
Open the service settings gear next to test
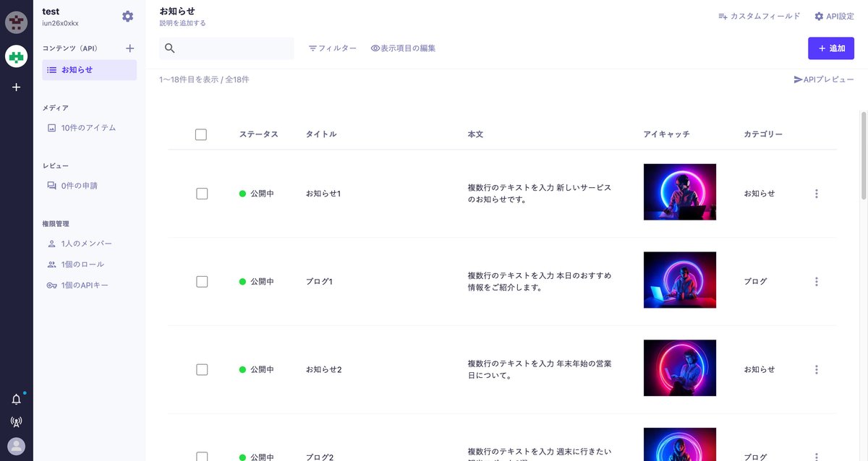128,17
